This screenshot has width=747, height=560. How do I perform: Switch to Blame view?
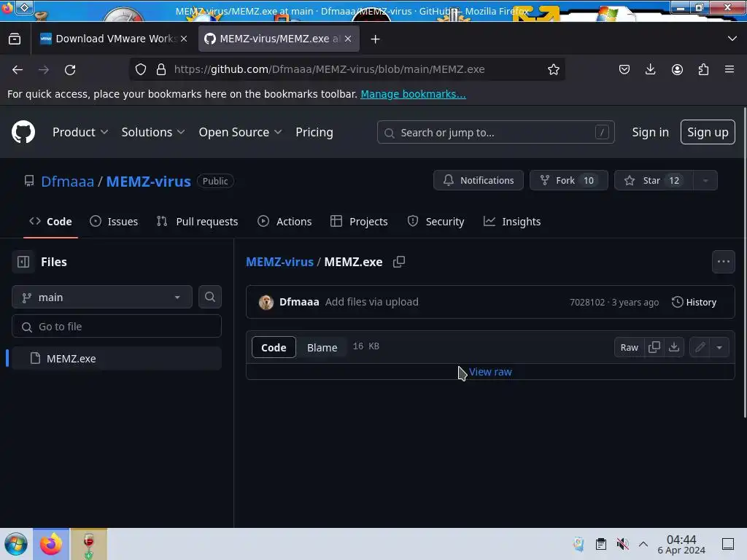click(x=322, y=348)
